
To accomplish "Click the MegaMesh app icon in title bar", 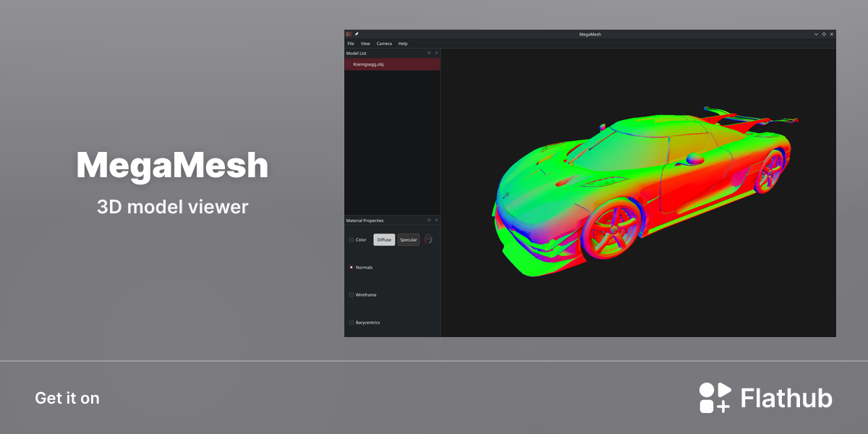I will point(349,34).
